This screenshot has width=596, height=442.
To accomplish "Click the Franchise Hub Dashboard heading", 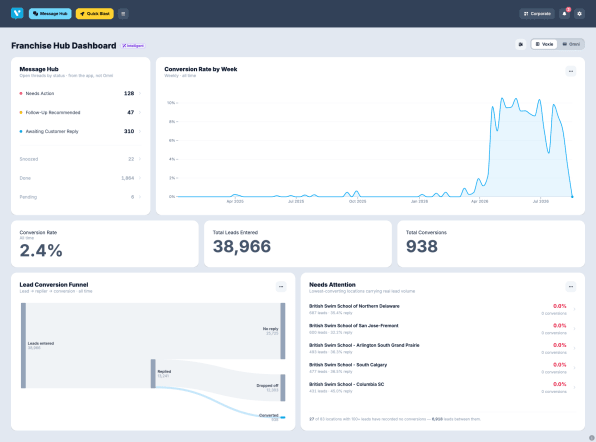I will pos(64,46).
